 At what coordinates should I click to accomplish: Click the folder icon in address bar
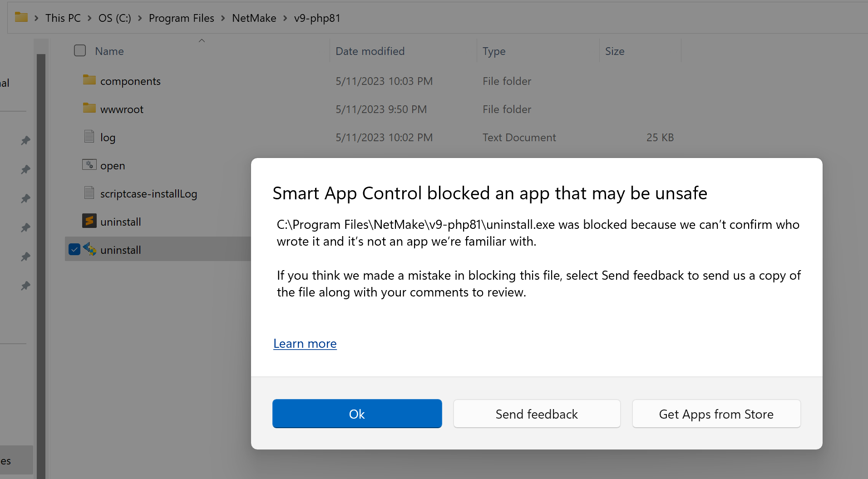pyautogui.click(x=21, y=18)
